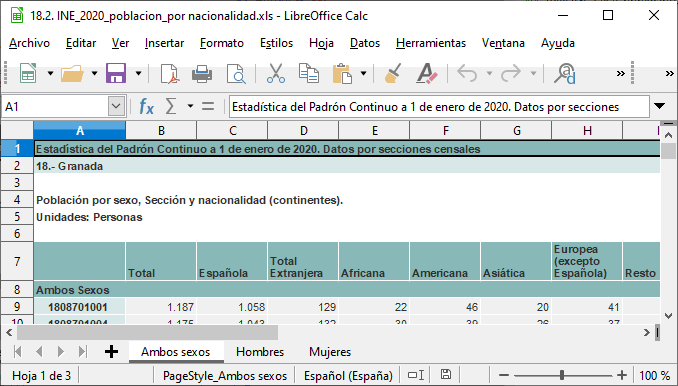
Task: Click the 18.- Granada cell
Action: [347, 166]
